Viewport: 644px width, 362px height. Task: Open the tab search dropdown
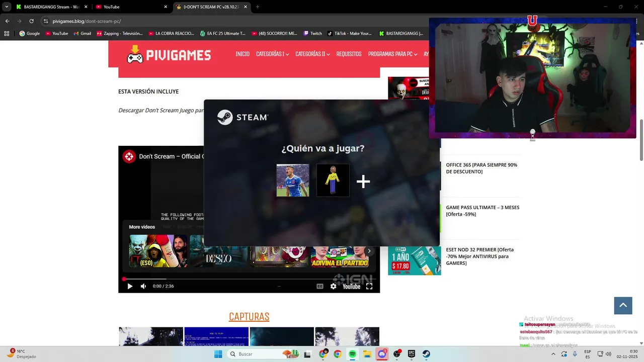click(x=6, y=7)
